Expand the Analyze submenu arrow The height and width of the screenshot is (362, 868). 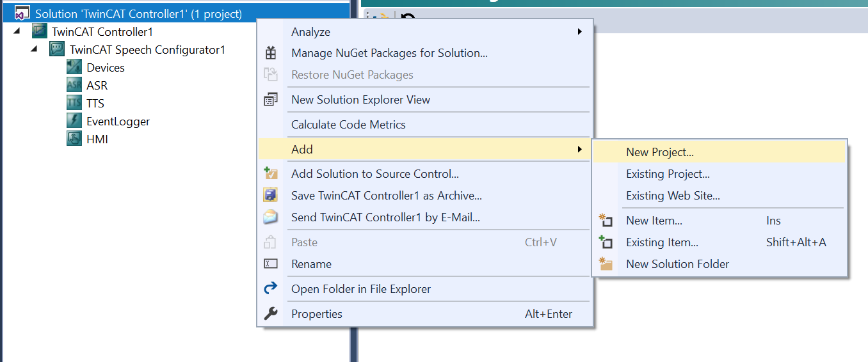[579, 31]
